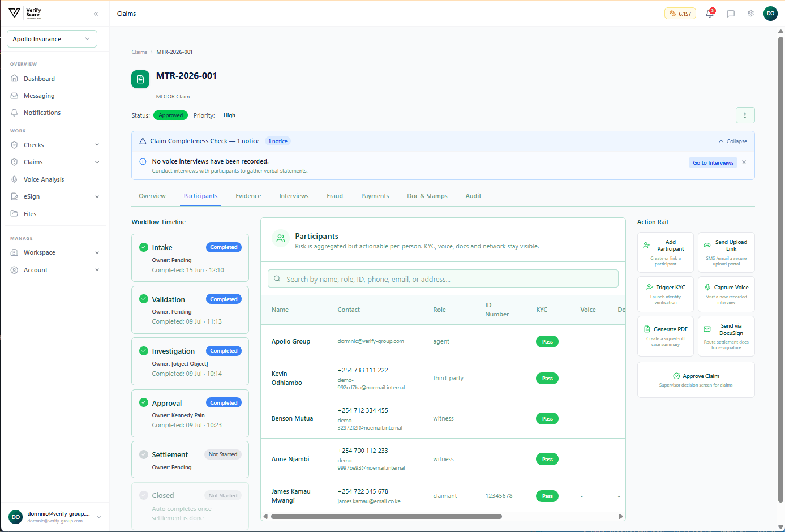This screenshot has height=532, width=785.
Task: Open the Interviews tab
Action: [294, 196]
